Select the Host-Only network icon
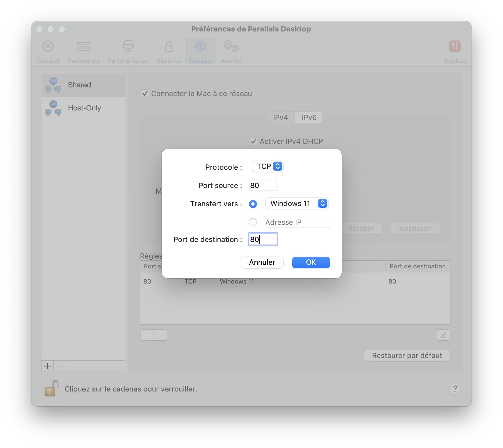This screenshot has height=448, width=503. 53,108
